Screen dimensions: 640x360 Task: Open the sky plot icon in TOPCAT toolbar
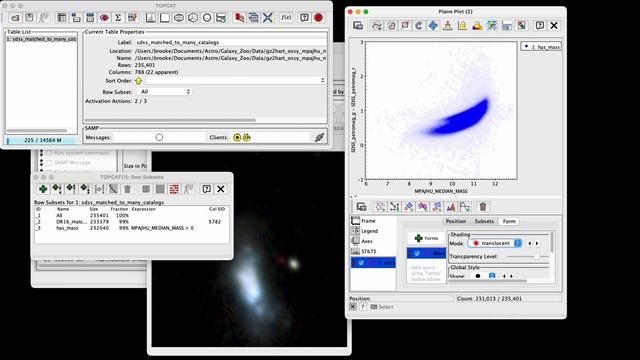point(179,18)
